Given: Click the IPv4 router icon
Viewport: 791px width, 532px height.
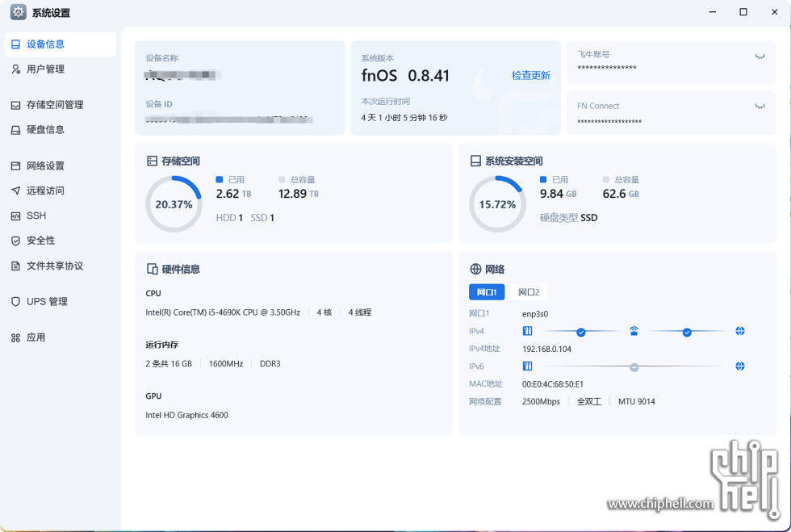Looking at the screenshot, I should click(x=634, y=331).
